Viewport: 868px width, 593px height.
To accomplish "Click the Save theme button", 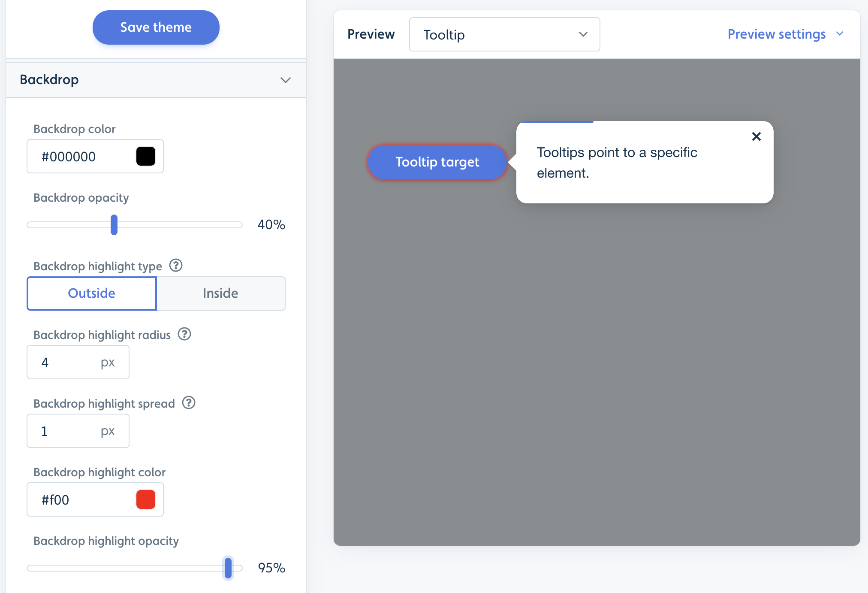I will (156, 27).
